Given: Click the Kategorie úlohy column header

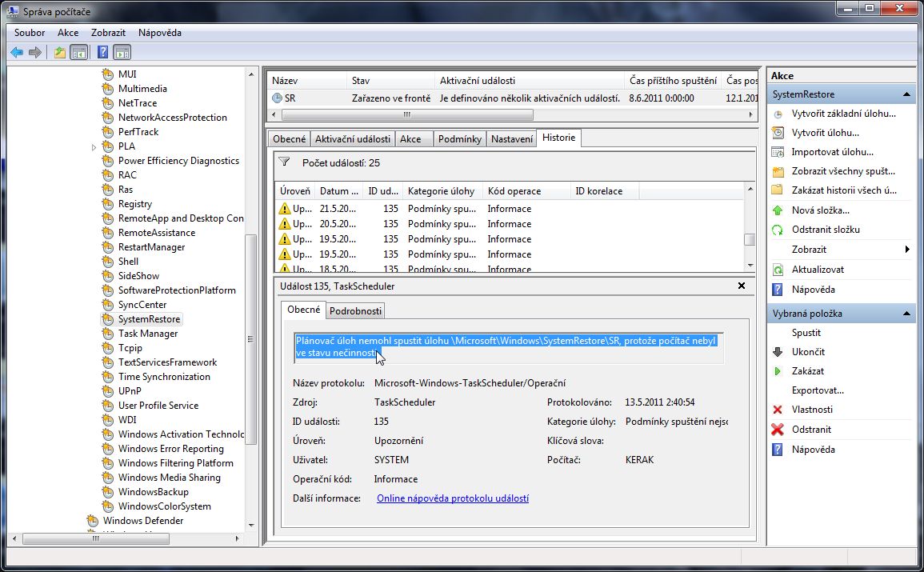Looking at the screenshot, I should (x=441, y=191).
